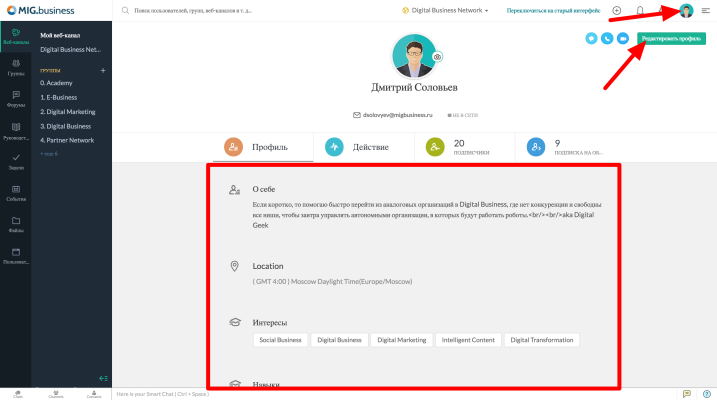Click the large profile avatar picture
The width and height of the screenshot is (717, 400).
tap(414, 56)
